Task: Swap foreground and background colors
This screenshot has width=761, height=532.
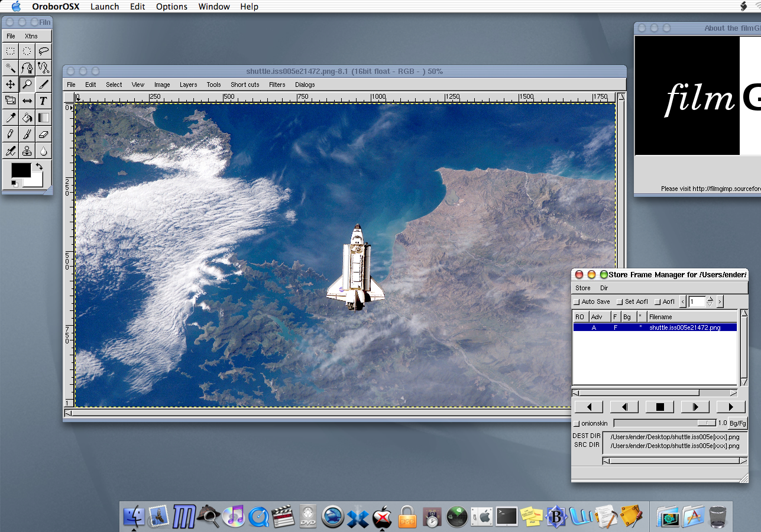Action: click(39, 167)
